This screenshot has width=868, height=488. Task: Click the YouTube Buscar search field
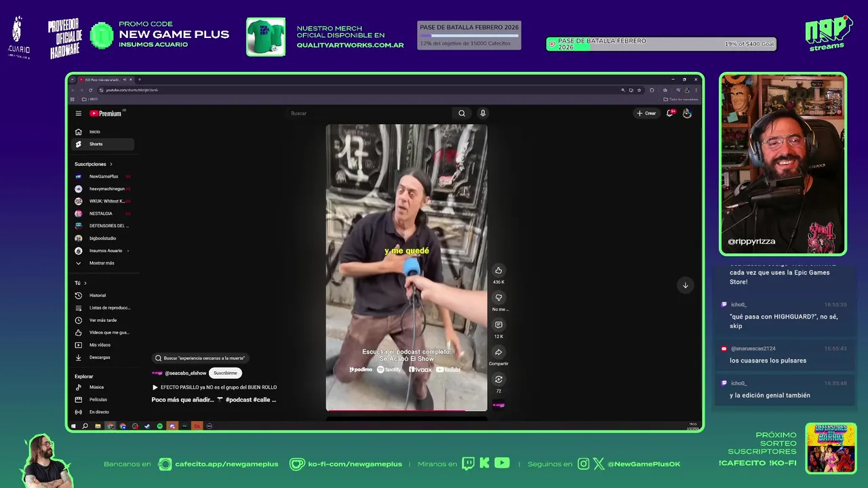[370, 113]
